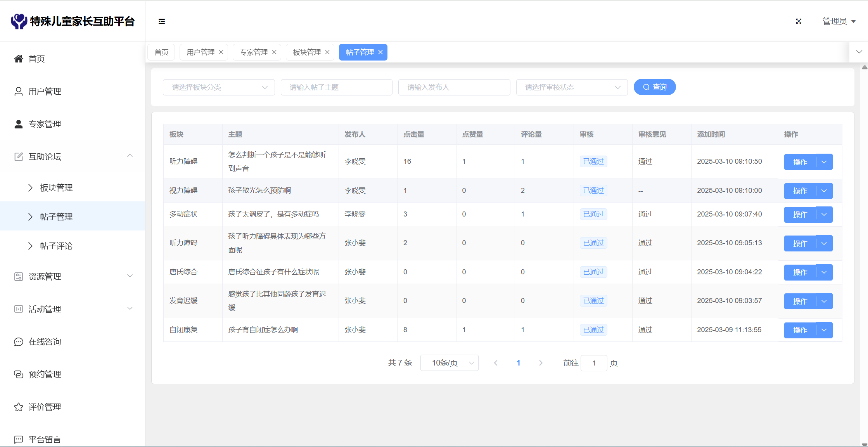The height and width of the screenshot is (447, 868).
Task: Open the tab list dropdown arrow
Action: [x=859, y=52]
